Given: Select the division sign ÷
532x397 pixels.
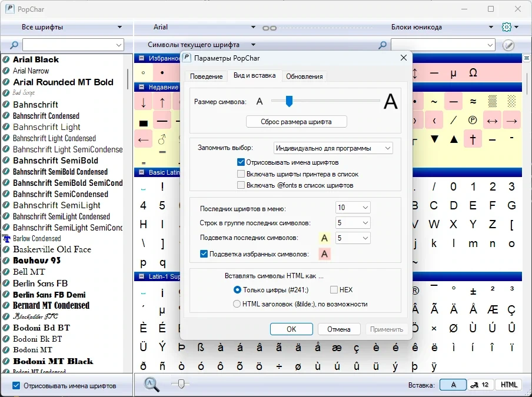Looking at the screenshot, I should (279, 366).
